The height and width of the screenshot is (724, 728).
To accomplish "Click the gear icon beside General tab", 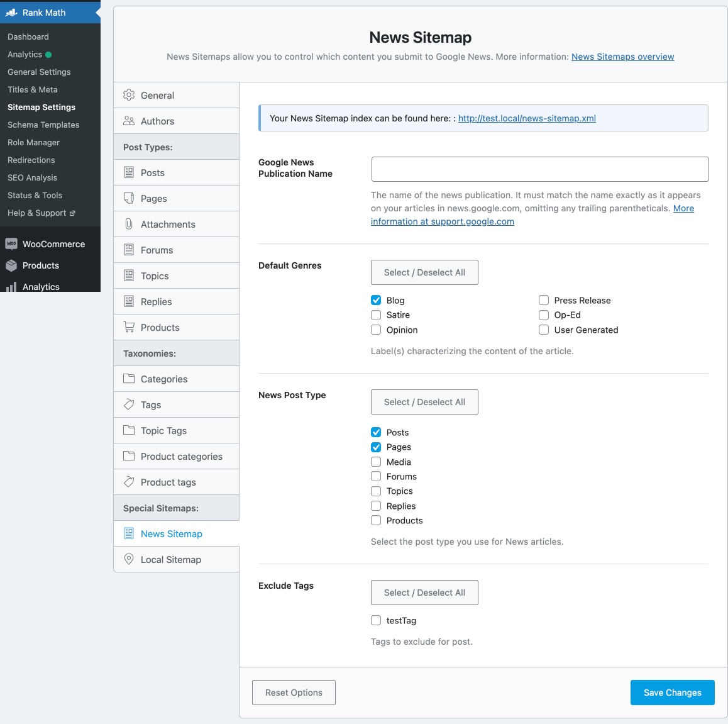I will [x=129, y=95].
